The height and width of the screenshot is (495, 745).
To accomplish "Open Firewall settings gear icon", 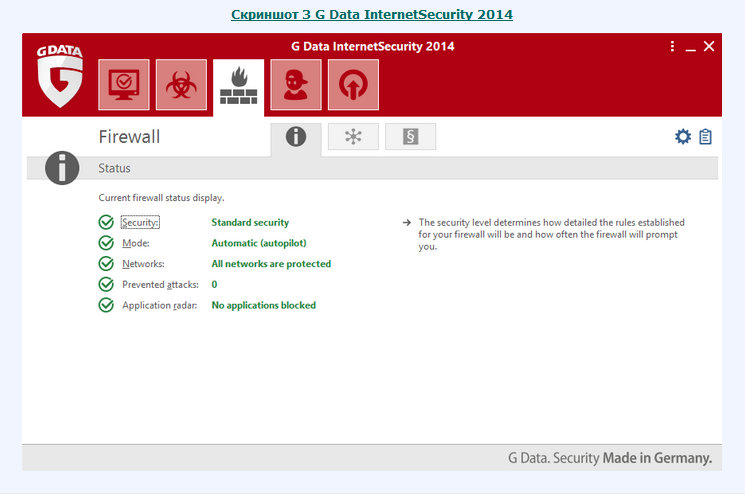I will (683, 137).
